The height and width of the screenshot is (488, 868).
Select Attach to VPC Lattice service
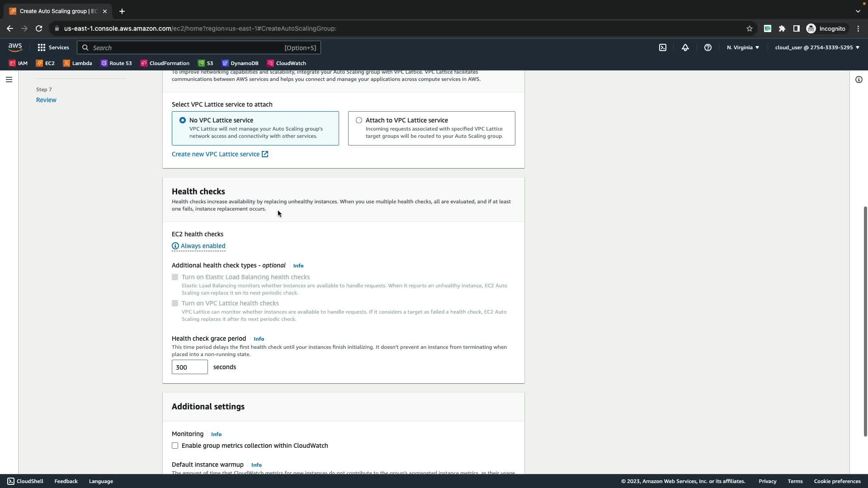pos(359,120)
